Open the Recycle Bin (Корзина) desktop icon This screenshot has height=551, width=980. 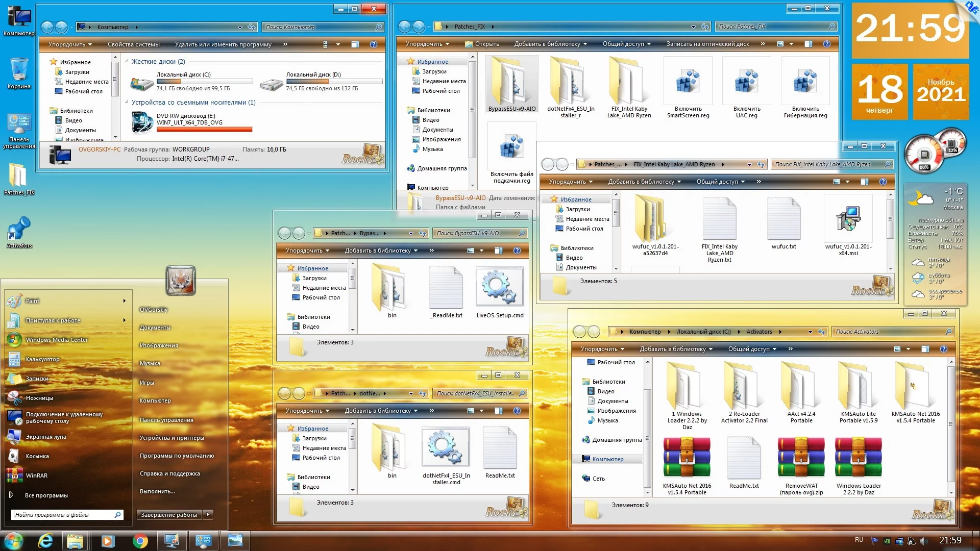[19, 70]
